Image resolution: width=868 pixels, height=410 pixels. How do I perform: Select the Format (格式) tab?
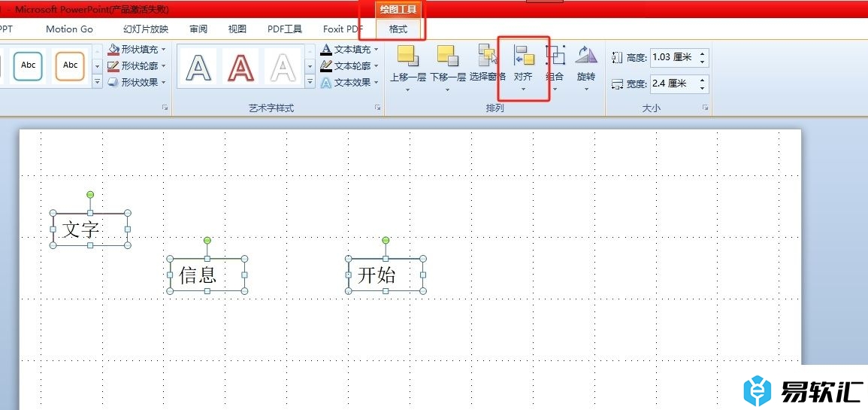(398, 29)
